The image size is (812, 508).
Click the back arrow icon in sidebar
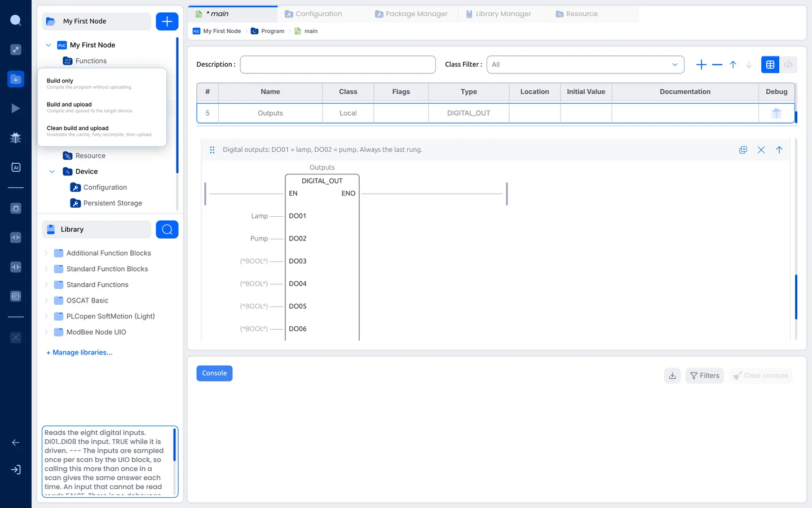pyautogui.click(x=16, y=443)
